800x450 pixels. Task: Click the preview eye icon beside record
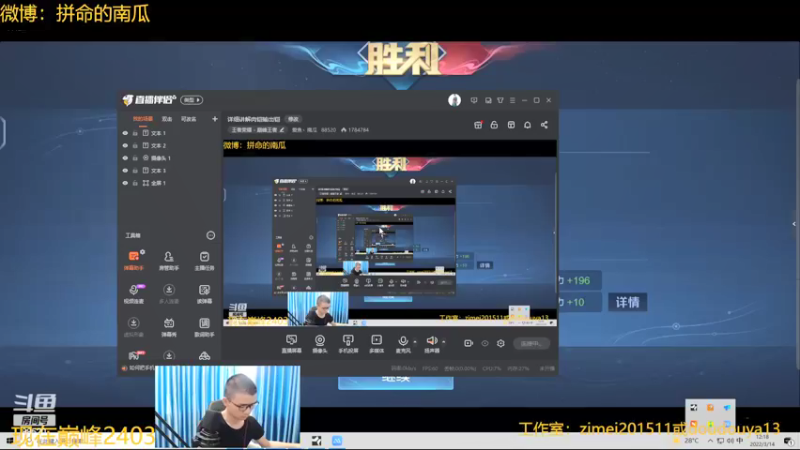click(485, 343)
